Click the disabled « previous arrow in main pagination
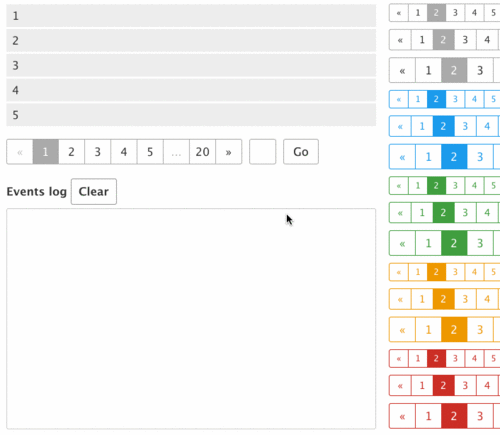The height and width of the screenshot is (435, 500). (20, 152)
